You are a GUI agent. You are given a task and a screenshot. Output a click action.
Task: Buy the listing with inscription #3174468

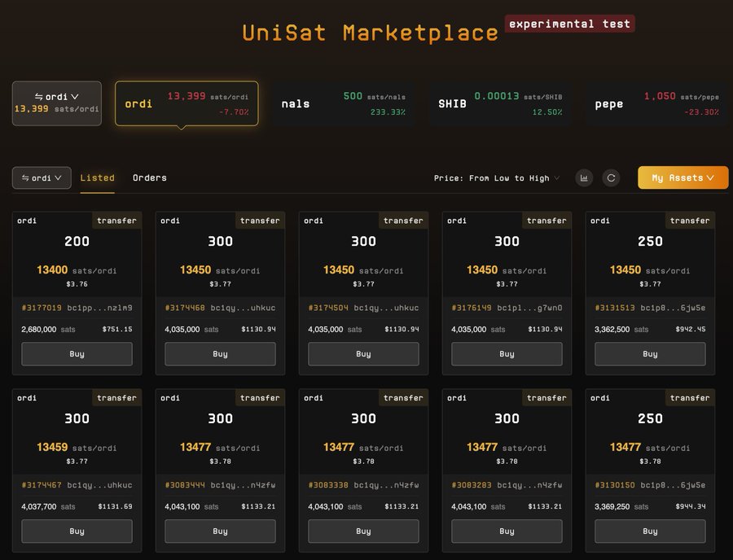pos(220,354)
